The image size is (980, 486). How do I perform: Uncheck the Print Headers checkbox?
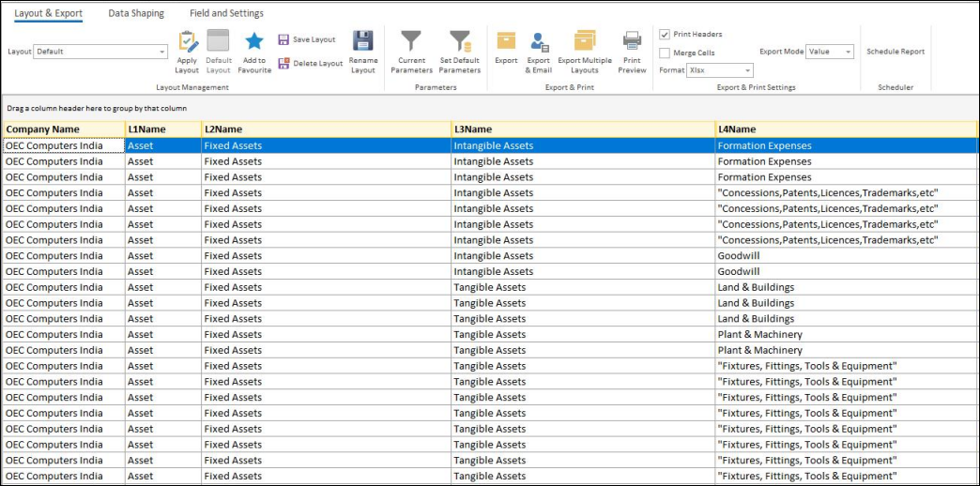click(x=665, y=35)
